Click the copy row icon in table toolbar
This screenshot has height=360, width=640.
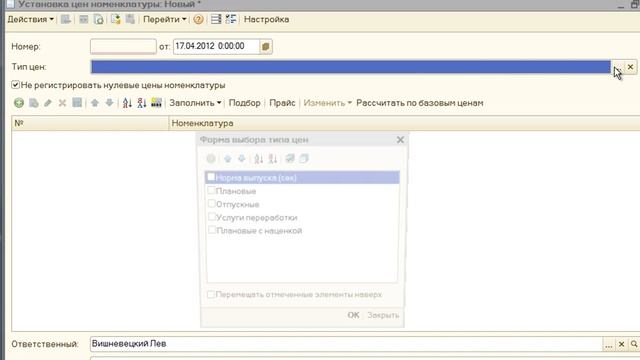tap(34, 103)
